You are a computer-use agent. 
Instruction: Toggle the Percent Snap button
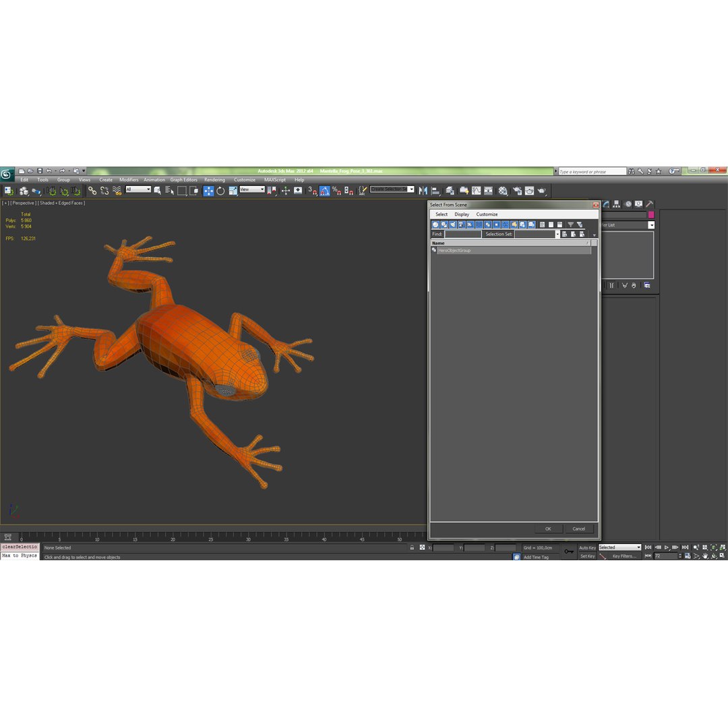click(336, 191)
